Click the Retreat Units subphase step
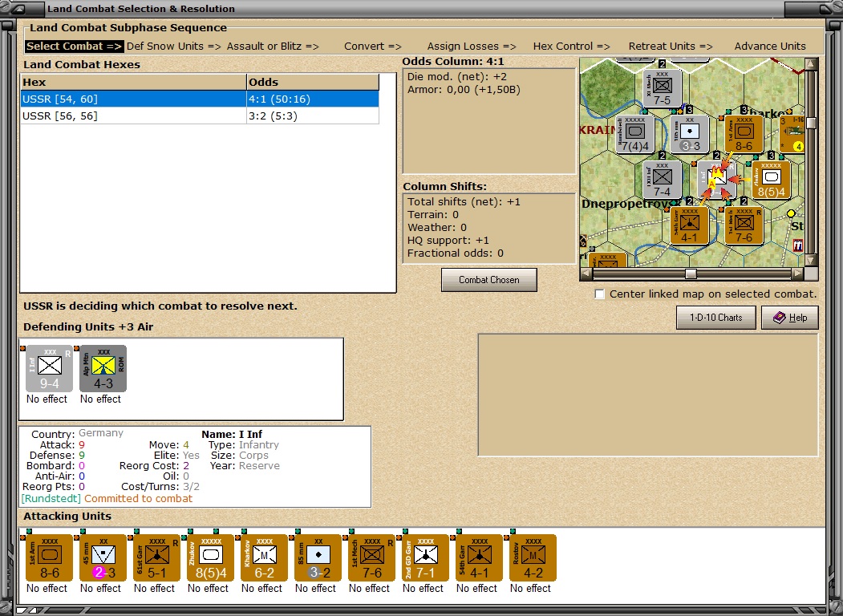This screenshot has width=843, height=616. point(671,47)
